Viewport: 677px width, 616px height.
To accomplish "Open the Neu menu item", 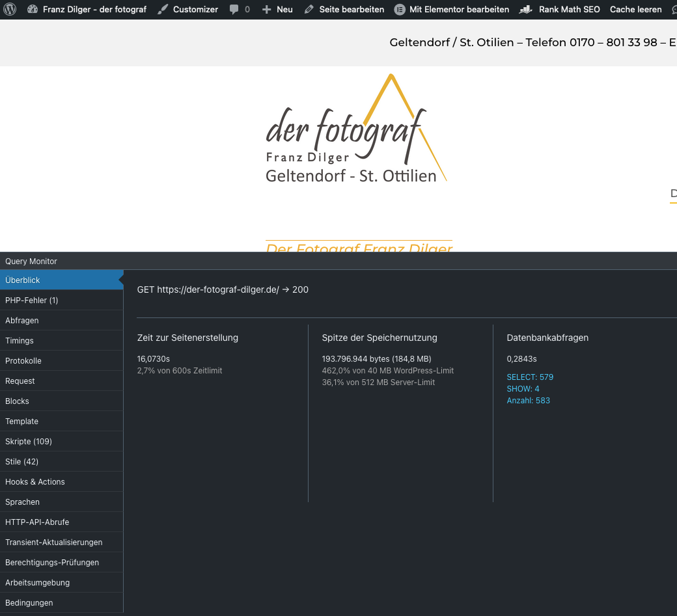I will pos(284,10).
